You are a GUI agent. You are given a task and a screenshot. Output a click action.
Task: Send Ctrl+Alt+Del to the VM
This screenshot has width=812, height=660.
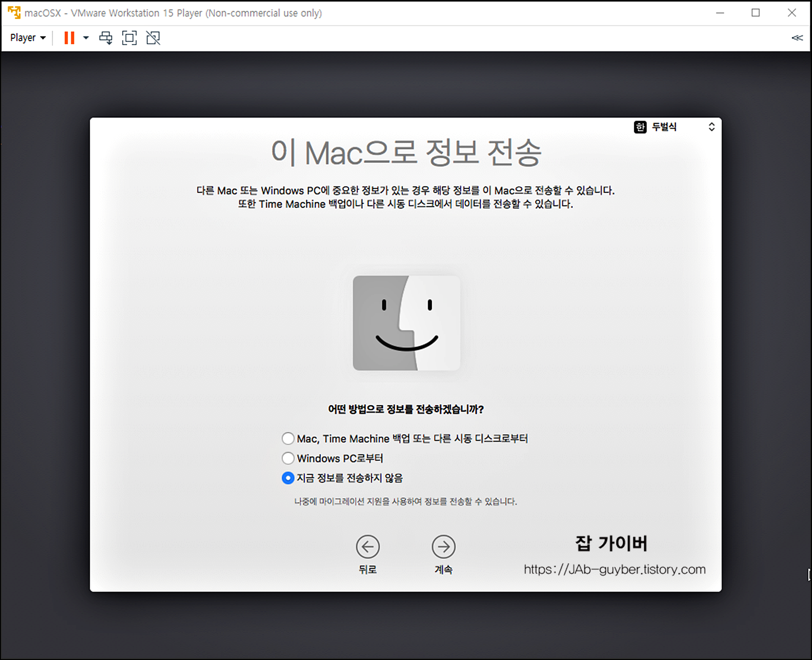(106, 38)
